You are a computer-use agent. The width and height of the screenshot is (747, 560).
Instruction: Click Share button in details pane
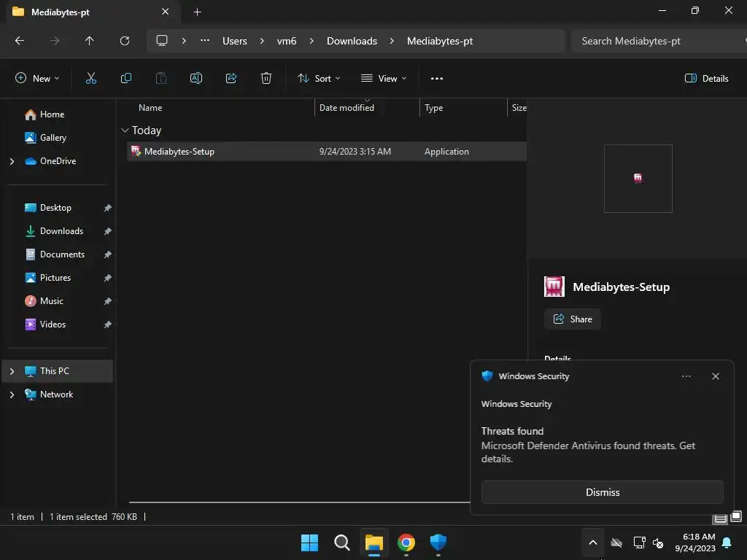pyautogui.click(x=573, y=319)
